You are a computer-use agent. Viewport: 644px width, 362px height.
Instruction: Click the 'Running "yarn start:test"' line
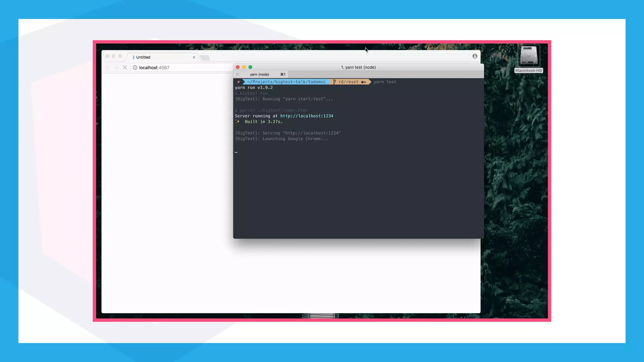(x=284, y=99)
